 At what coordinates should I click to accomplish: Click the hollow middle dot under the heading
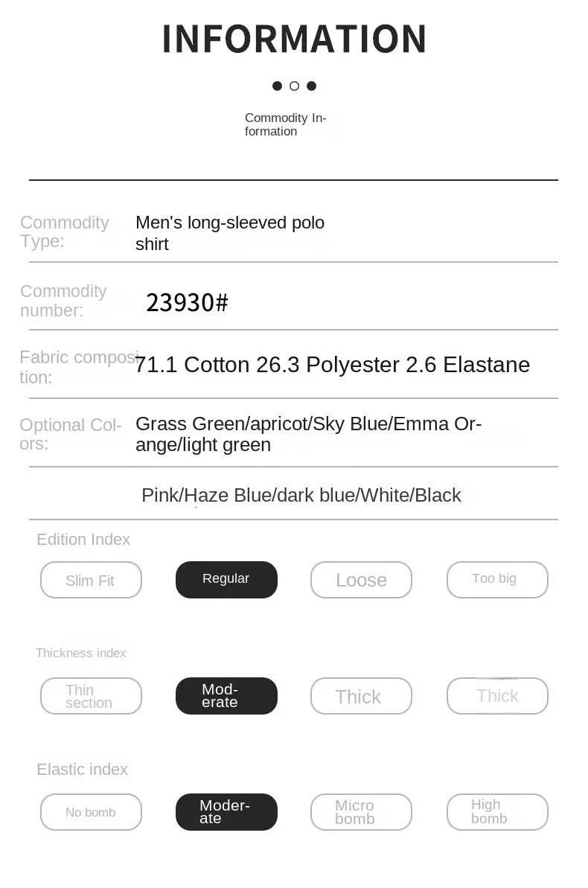(x=294, y=86)
